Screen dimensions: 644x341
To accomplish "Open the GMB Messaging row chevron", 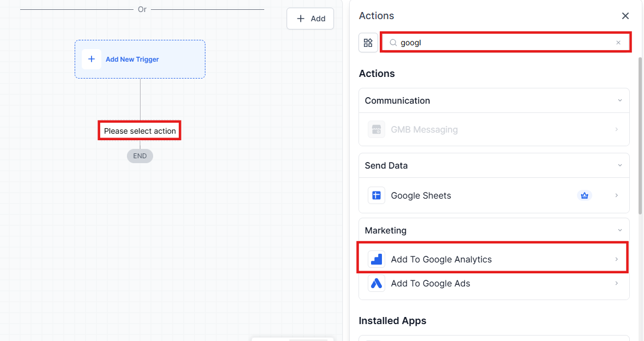I will click(x=616, y=129).
